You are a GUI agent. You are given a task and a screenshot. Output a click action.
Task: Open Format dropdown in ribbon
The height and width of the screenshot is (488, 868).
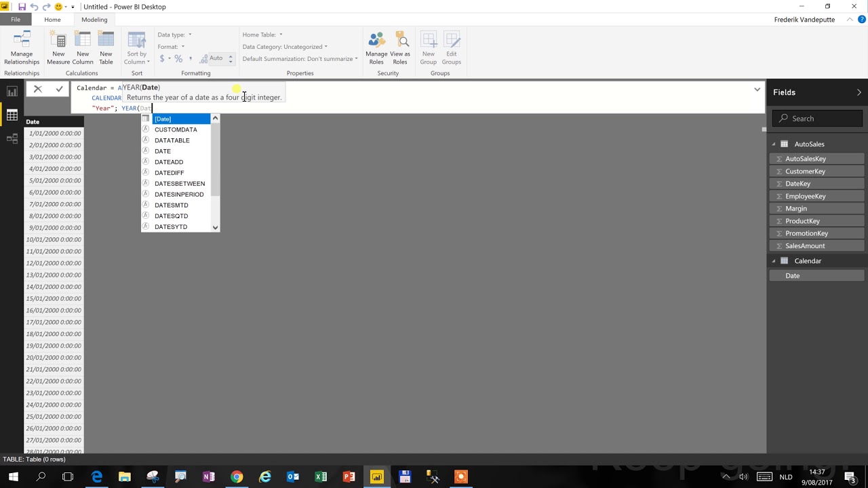coord(171,47)
